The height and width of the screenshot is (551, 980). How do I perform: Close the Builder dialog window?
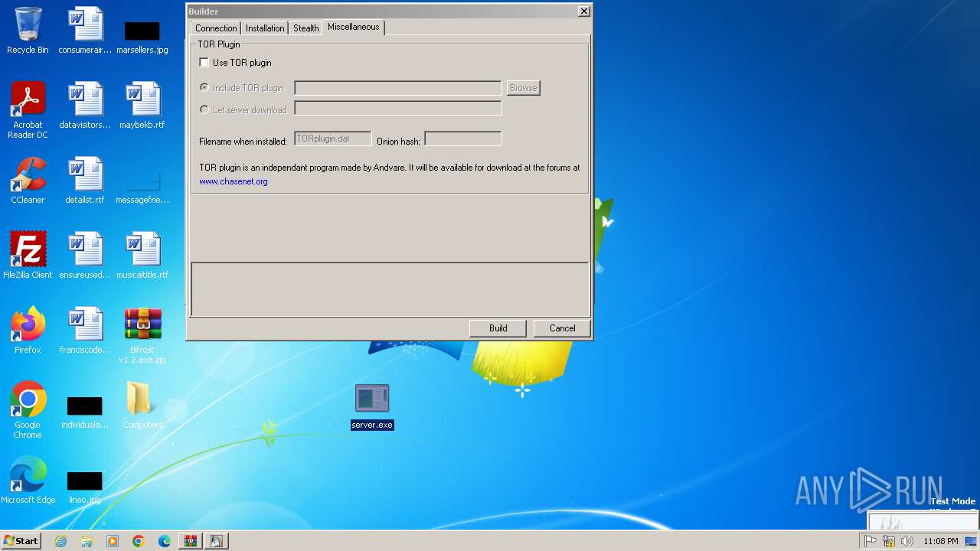coord(583,11)
